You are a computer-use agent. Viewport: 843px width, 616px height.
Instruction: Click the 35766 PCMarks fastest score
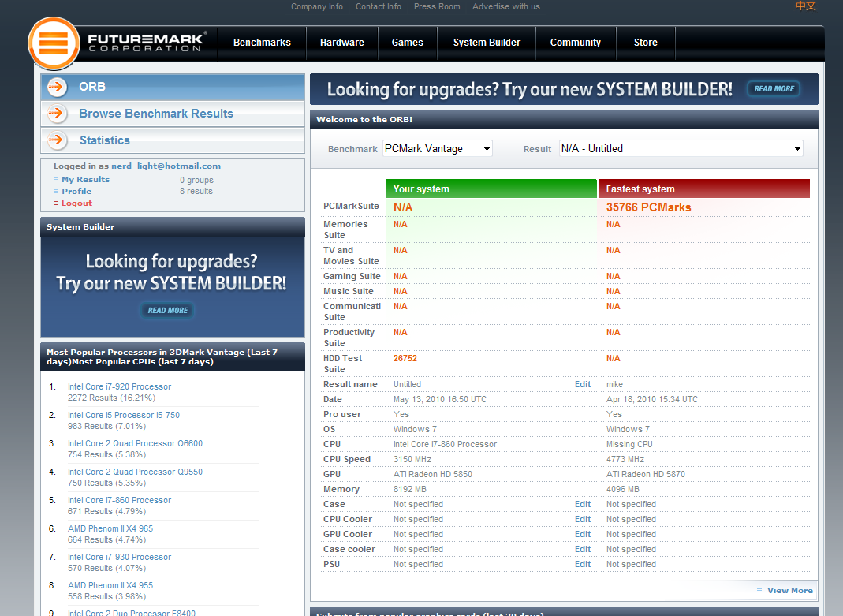click(648, 207)
